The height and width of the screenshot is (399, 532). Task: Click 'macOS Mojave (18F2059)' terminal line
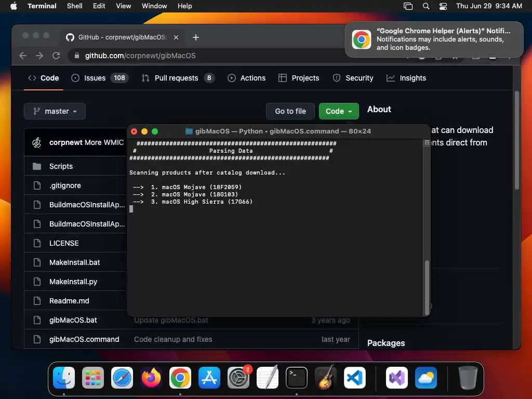(202, 187)
